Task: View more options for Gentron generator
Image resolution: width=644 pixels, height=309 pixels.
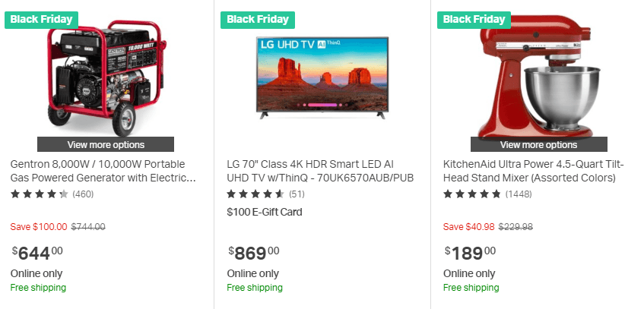Action: click(x=106, y=144)
